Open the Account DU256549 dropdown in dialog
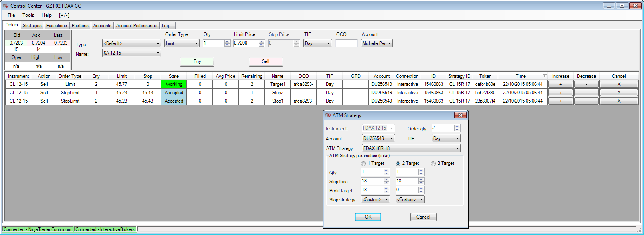 [378, 138]
